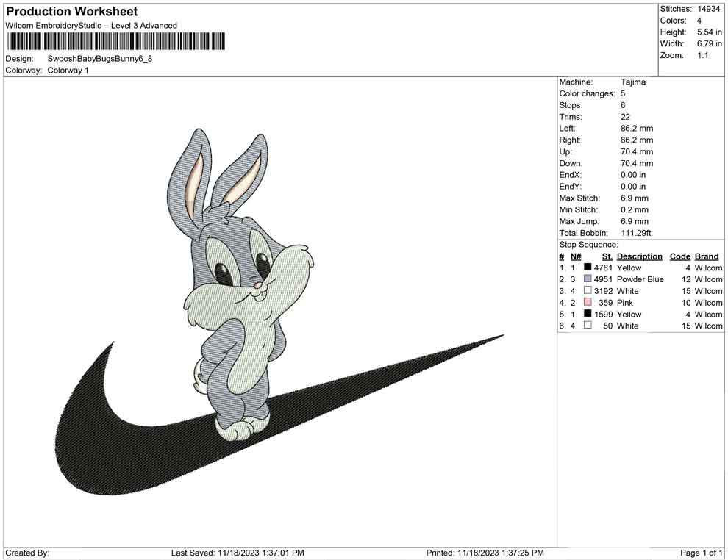Screen dimensions: 728x560
Task: Click the White thread swatch numbered 3192
Action: tap(587, 290)
